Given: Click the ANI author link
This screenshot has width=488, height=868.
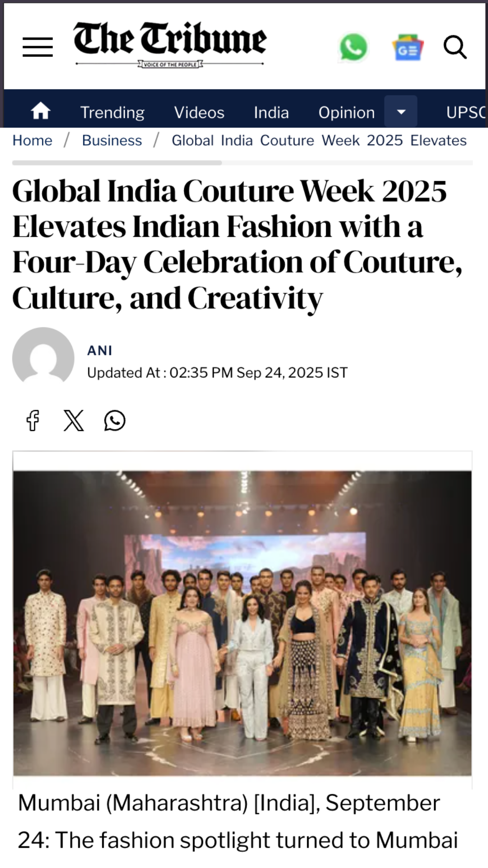Looking at the screenshot, I should (x=100, y=350).
